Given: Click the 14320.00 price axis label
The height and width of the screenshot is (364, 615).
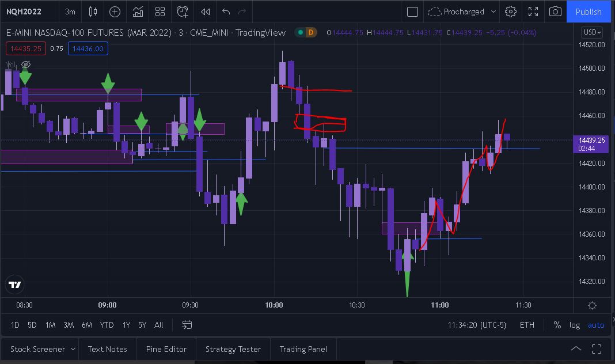Looking at the screenshot, I should 591,282.
